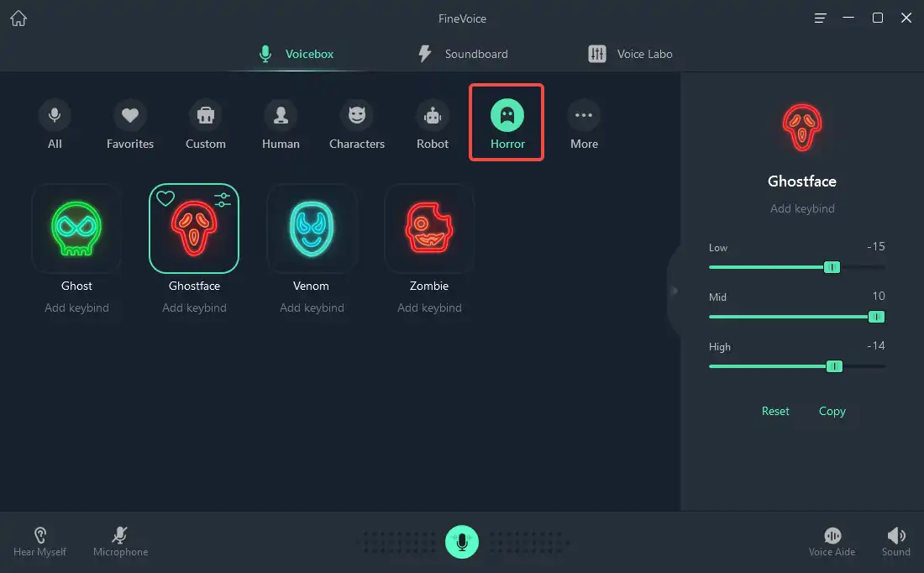The image size is (924, 573).
Task: Open Ghostface adjustment settings icon
Action: click(223, 200)
